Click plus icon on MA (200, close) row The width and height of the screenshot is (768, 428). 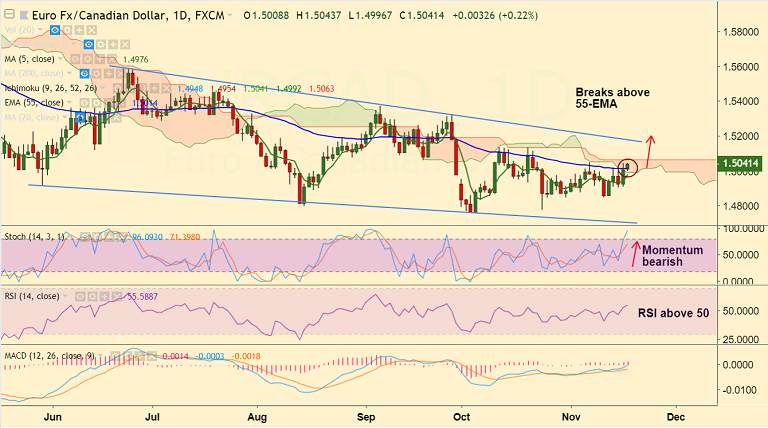(109, 73)
